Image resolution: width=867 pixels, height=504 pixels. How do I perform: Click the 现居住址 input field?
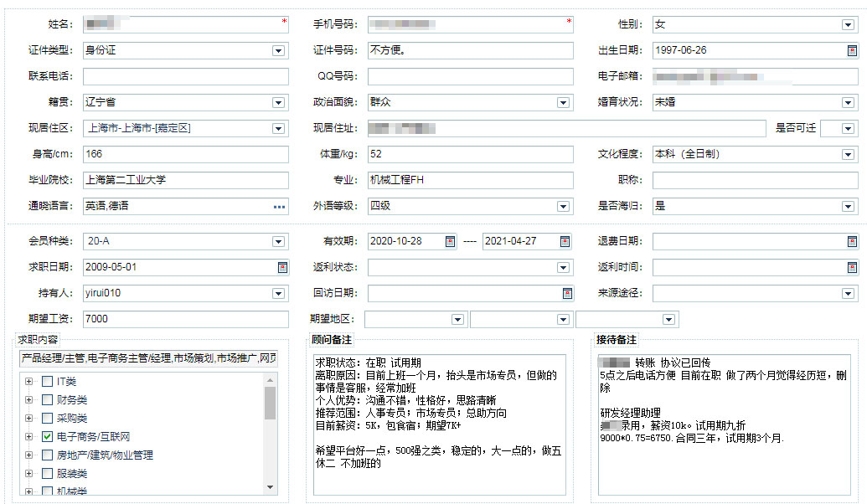coord(567,128)
